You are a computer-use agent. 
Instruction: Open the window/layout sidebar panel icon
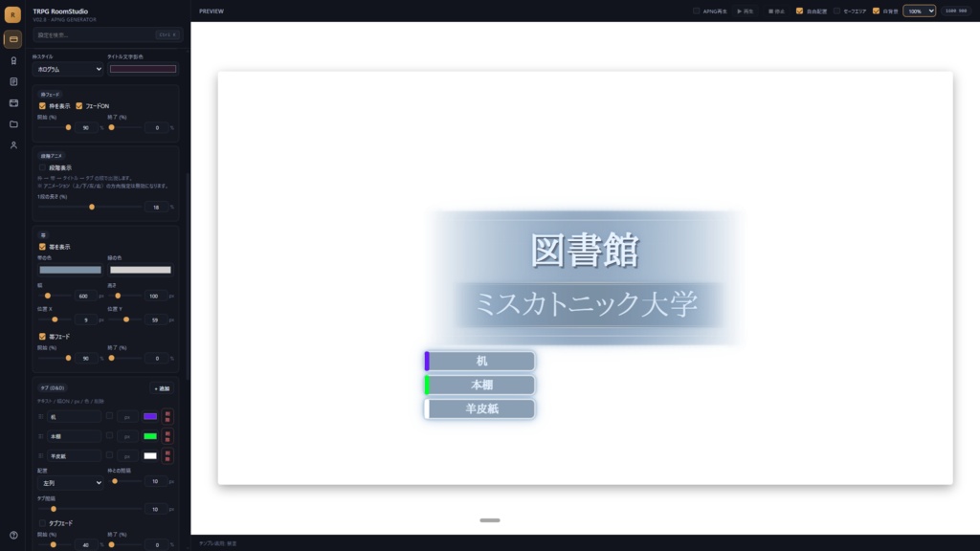tap(13, 103)
